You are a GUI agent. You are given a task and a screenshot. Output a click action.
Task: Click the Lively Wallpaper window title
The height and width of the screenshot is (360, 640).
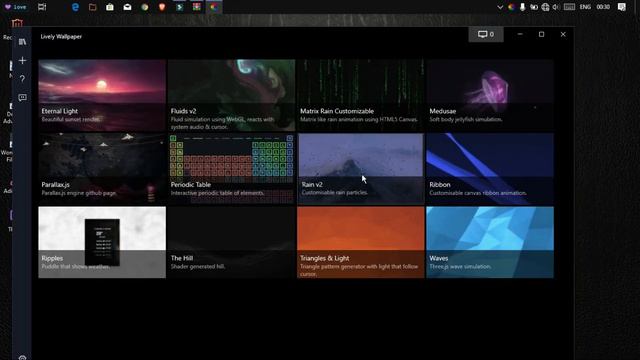click(x=61, y=36)
